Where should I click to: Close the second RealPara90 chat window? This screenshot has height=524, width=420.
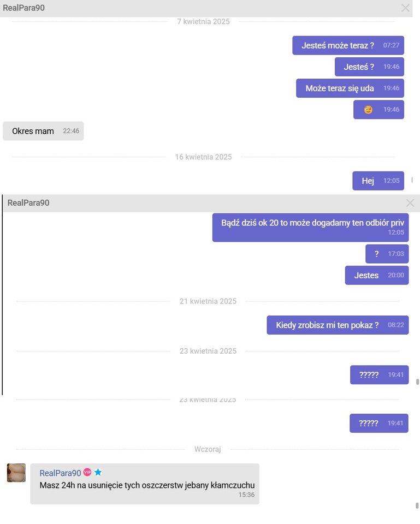[x=410, y=203]
